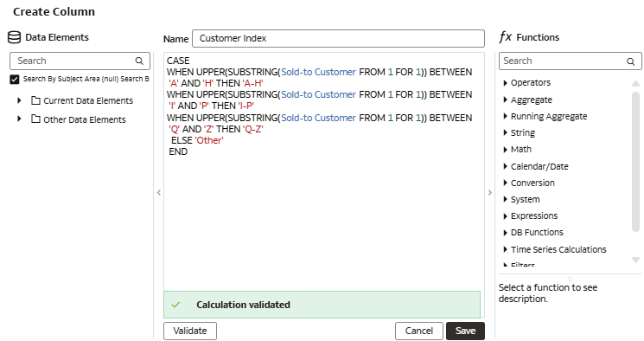Click the 'A-H' string literal
The width and height of the screenshot is (644, 341).
pos(253,83)
